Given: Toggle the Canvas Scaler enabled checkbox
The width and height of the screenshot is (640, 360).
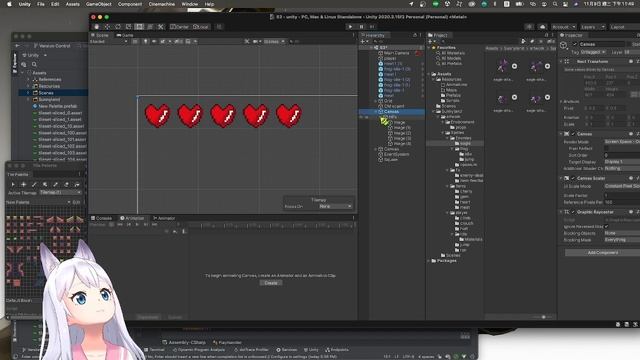Looking at the screenshot, I should pos(573,178).
